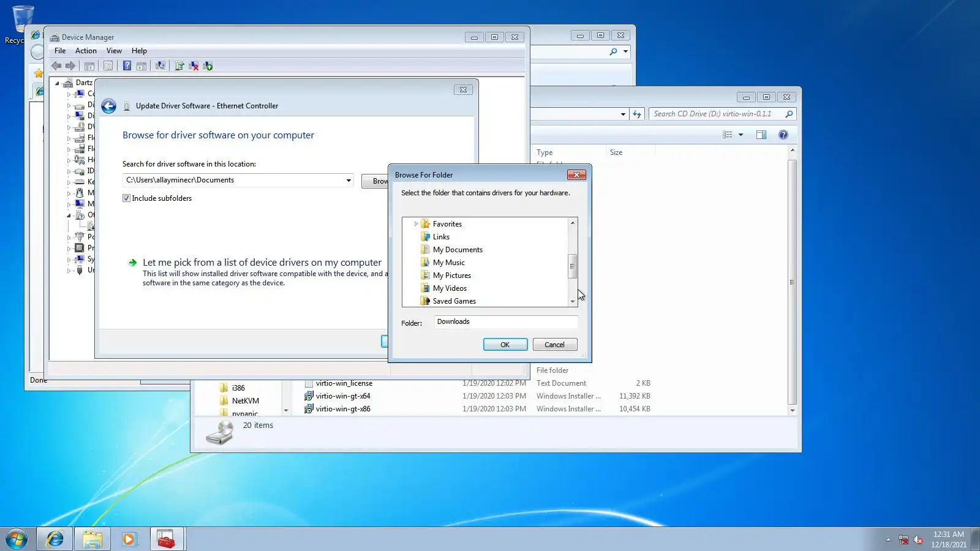
Task: Click the volume tray icon
Action: click(x=918, y=539)
